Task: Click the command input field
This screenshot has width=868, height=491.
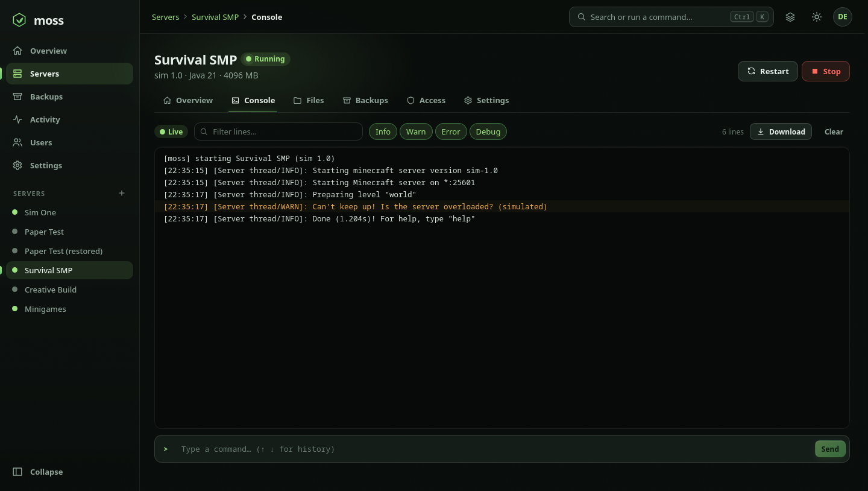Action: pyautogui.click(x=494, y=449)
